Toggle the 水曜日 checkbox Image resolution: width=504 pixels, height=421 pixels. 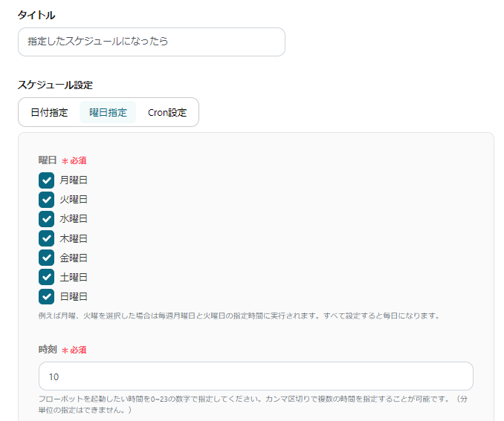coord(46,219)
